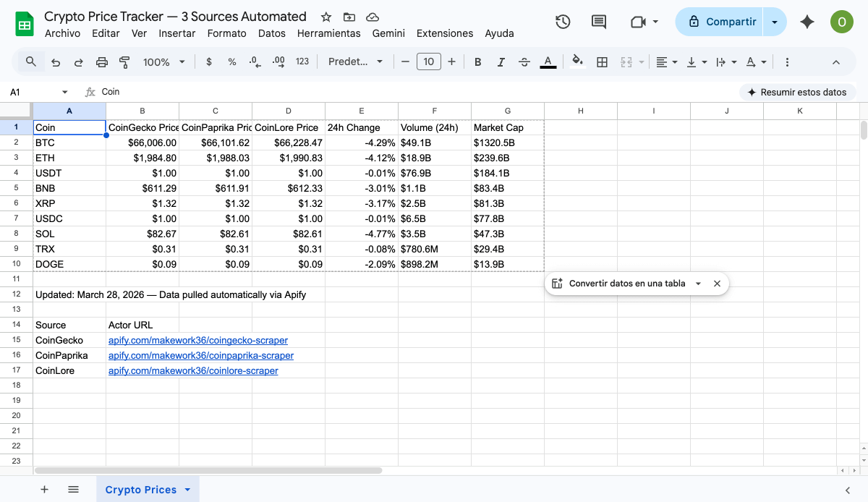Image resolution: width=868 pixels, height=502 pixels.
Task: Open the Extensiones menu
Action: pos(445,33)
